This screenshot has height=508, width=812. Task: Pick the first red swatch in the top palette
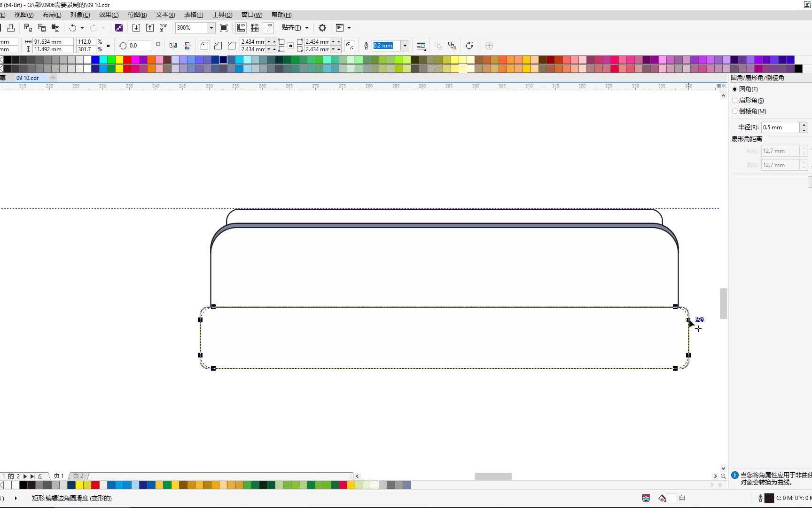pos(127,60)
